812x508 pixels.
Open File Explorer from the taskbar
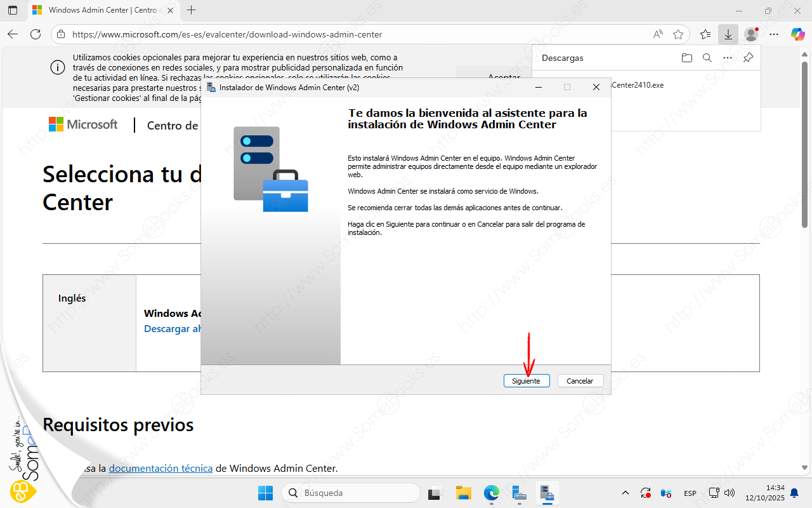click(464, 493)
